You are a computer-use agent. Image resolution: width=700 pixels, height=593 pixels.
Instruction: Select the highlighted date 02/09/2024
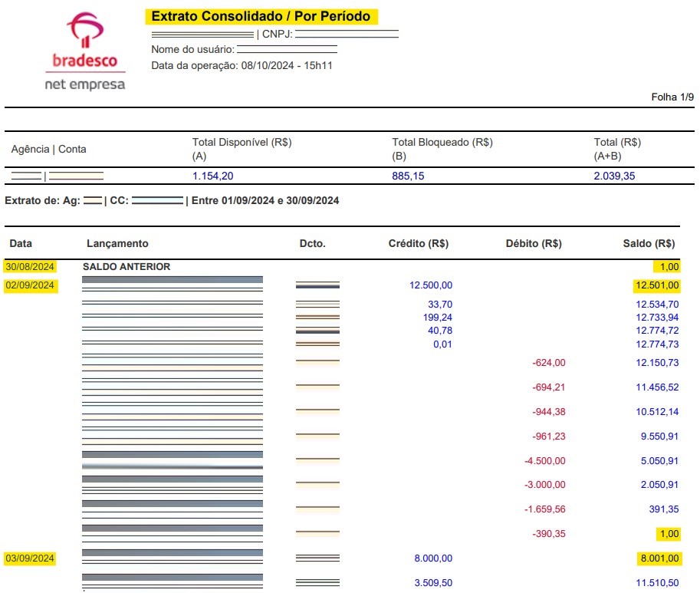point(30,285)
